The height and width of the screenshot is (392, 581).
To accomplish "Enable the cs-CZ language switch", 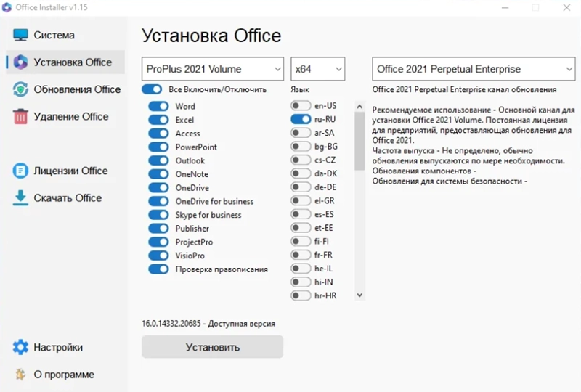I will (301, 160).
